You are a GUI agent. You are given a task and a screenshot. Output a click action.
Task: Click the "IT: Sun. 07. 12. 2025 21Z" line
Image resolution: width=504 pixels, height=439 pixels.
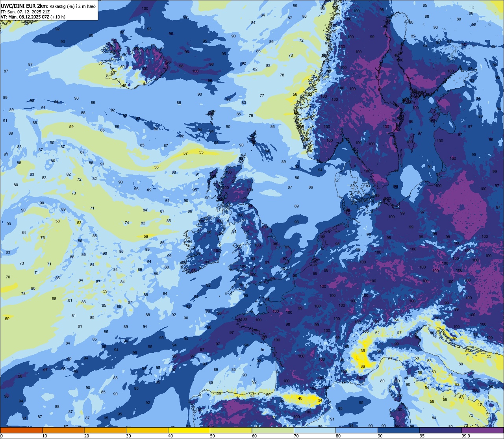coord(25,11)
